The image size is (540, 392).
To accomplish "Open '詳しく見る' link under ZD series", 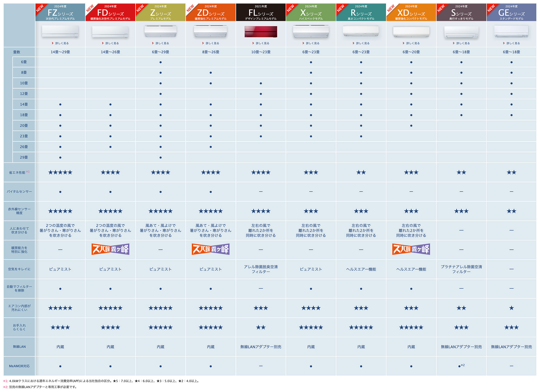I will tap(212, 43).
